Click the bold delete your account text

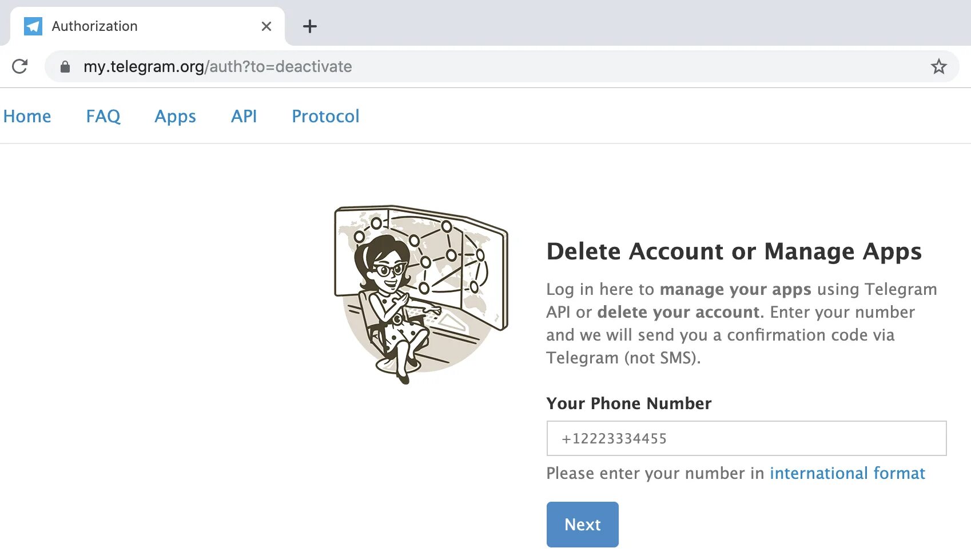point(678,312)
